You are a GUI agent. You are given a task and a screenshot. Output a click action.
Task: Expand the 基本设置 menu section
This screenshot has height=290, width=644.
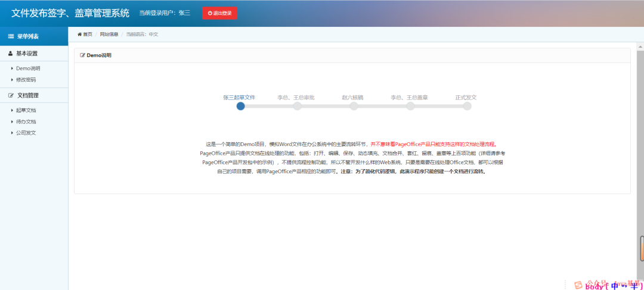pyautogui.click(x=34, y=54)
